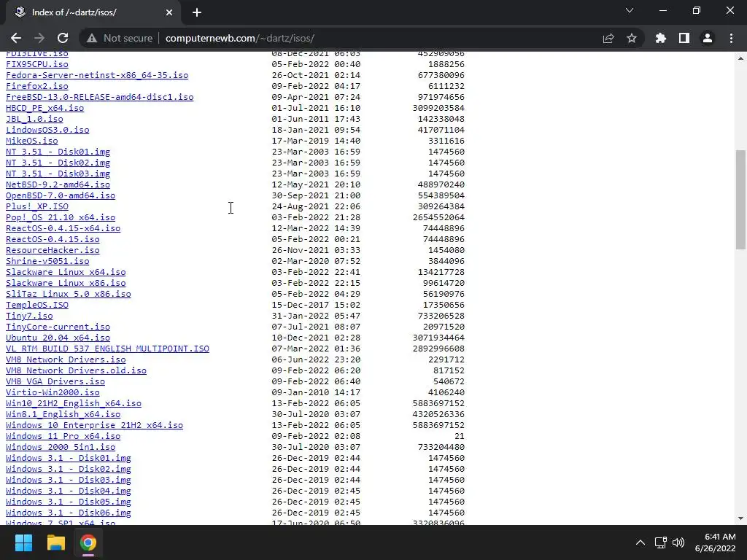Viewport: 747px width, 560px height.
Task: Open Chrome's three-dot menu
Action: click(x=731, y=38)
